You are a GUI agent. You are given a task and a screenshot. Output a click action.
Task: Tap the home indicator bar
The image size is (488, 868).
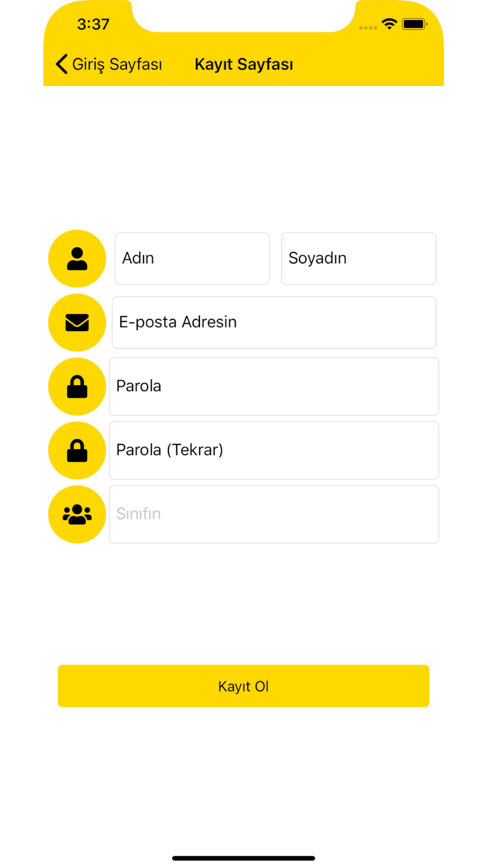(244, 858)
